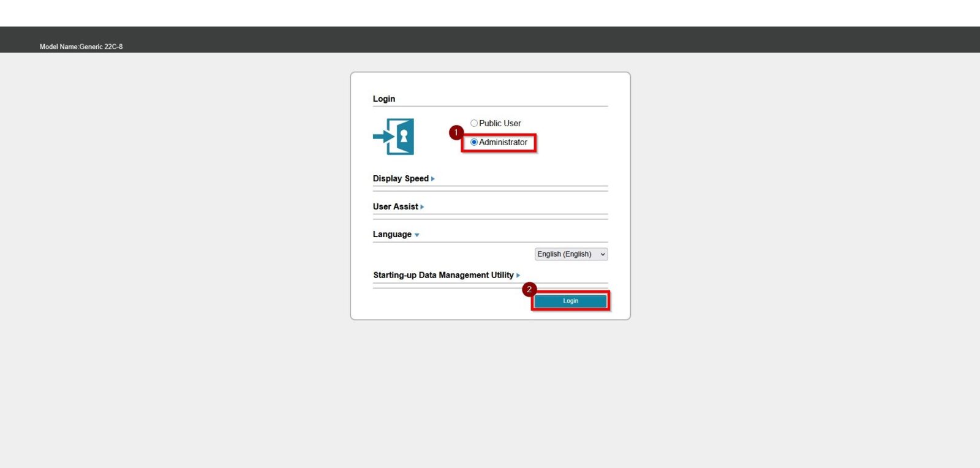The width and height of the screenshot is (980, 468).
Task: Click the red number 1 badge
Action: coord(456,132)
